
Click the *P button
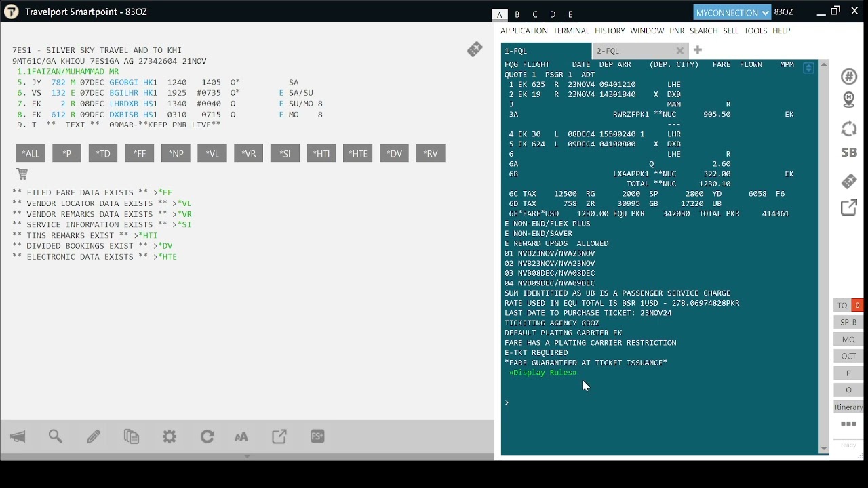pos(66,154)
